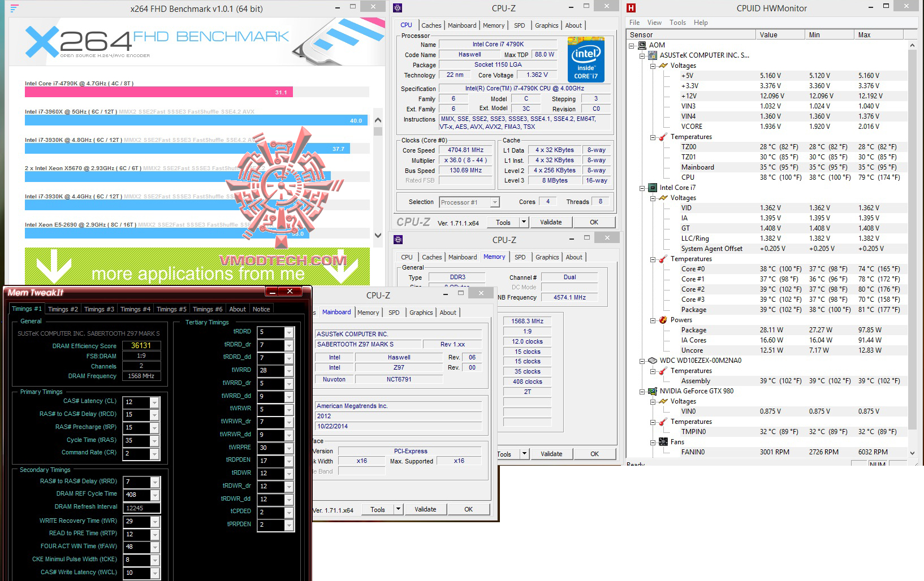
Task: Click the CPU-Z icon in the processor window title bar
Action: [x=398, y=8]
